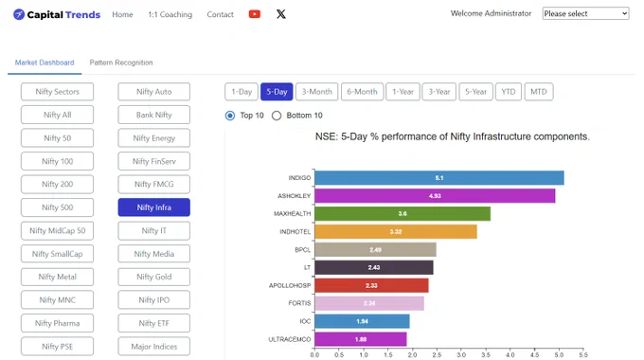Choose the 1-Year timeframe
Image resolution: width=644 pixels, height=360 pixels.
pyautogui.click(x=402, y=92)
